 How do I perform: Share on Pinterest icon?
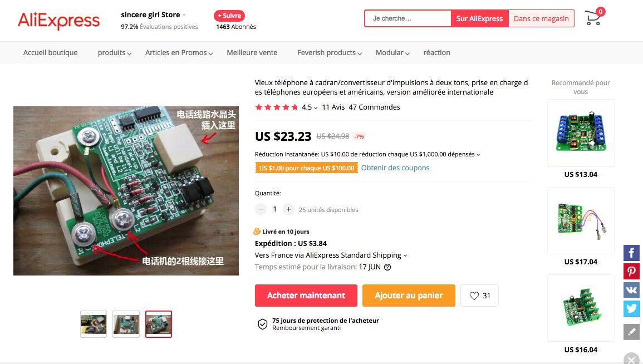(x=631, y=272)
